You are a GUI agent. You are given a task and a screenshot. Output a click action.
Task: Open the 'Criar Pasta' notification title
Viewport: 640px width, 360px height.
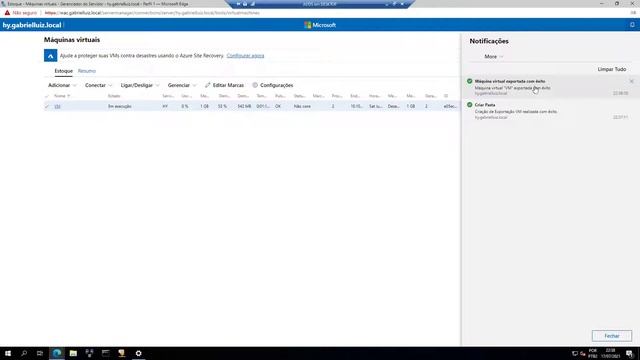pyautogui.click(x=485, y=105)
